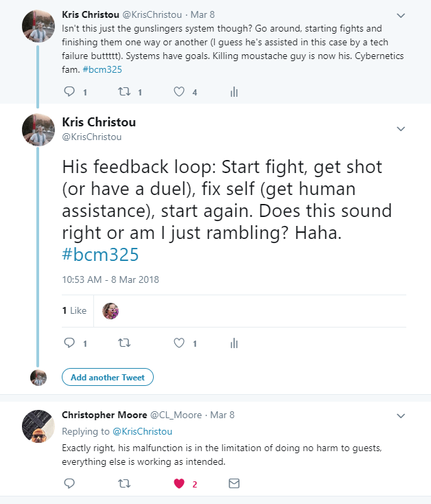Like the top tweet with 4 likes
The image size is (431, 504).
tap(180, 92)
